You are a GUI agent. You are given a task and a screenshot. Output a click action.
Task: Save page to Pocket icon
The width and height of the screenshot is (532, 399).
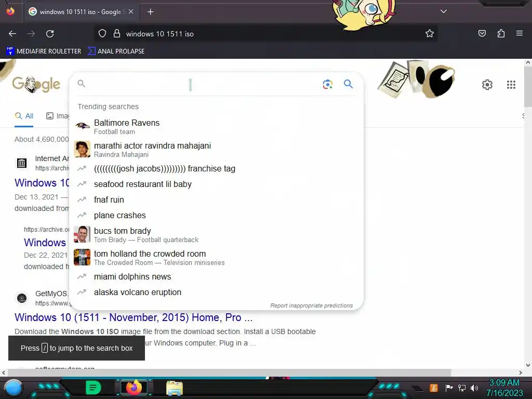[x=482, y=33]
